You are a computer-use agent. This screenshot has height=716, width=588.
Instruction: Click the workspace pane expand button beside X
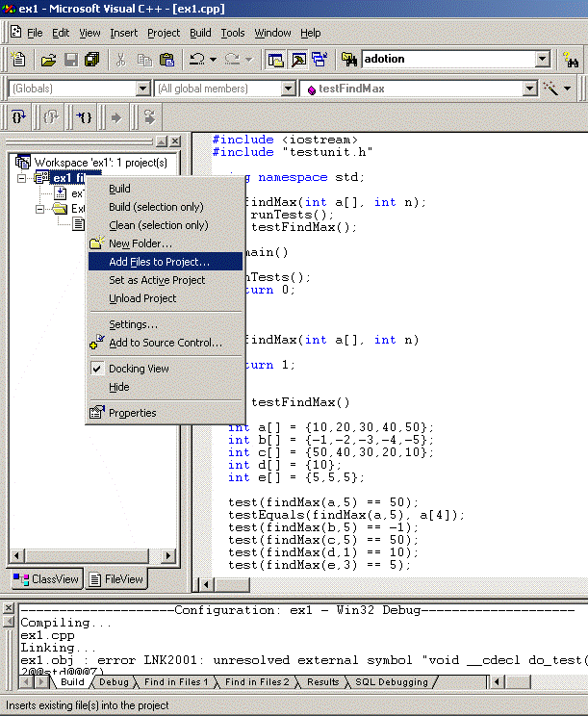coord(162,141)
